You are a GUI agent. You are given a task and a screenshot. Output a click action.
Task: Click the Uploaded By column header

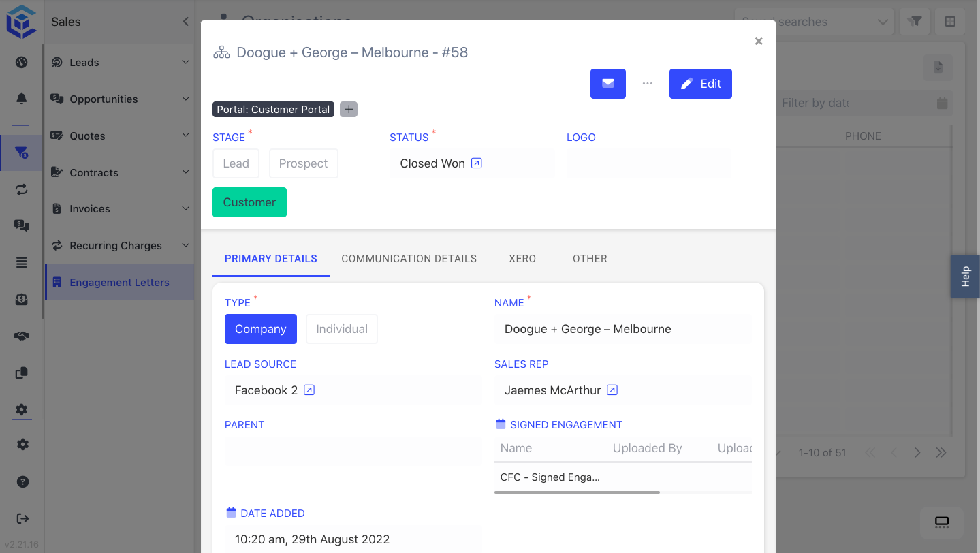coord(648,448)
